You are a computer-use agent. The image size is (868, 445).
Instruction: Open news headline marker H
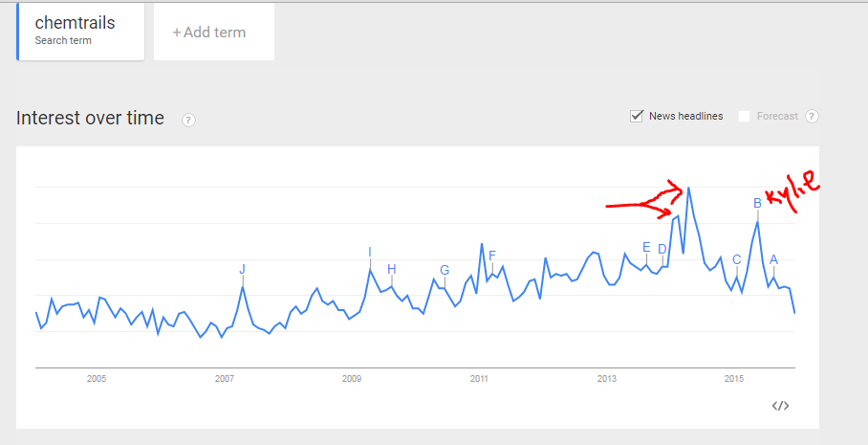point(391,268)
